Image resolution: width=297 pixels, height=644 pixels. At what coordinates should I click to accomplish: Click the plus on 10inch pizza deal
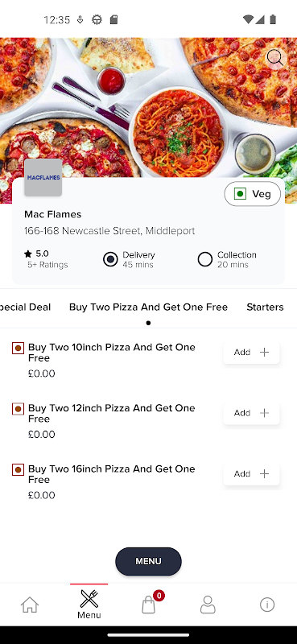[x=265, y=352]
